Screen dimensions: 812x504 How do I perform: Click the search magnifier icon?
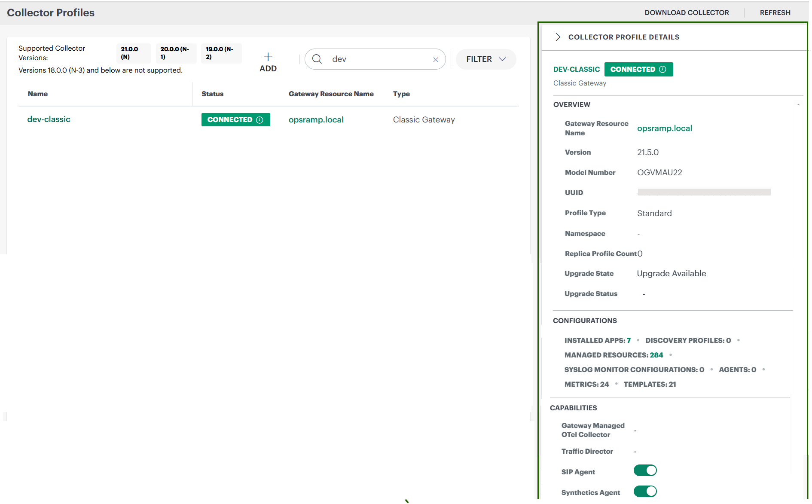(x=317, y=59)
